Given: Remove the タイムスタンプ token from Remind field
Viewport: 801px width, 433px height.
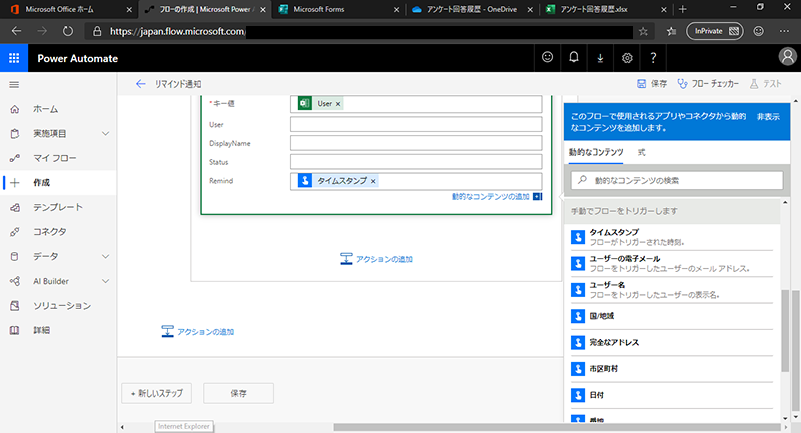Looking at the screenshot, I should 373,181.
